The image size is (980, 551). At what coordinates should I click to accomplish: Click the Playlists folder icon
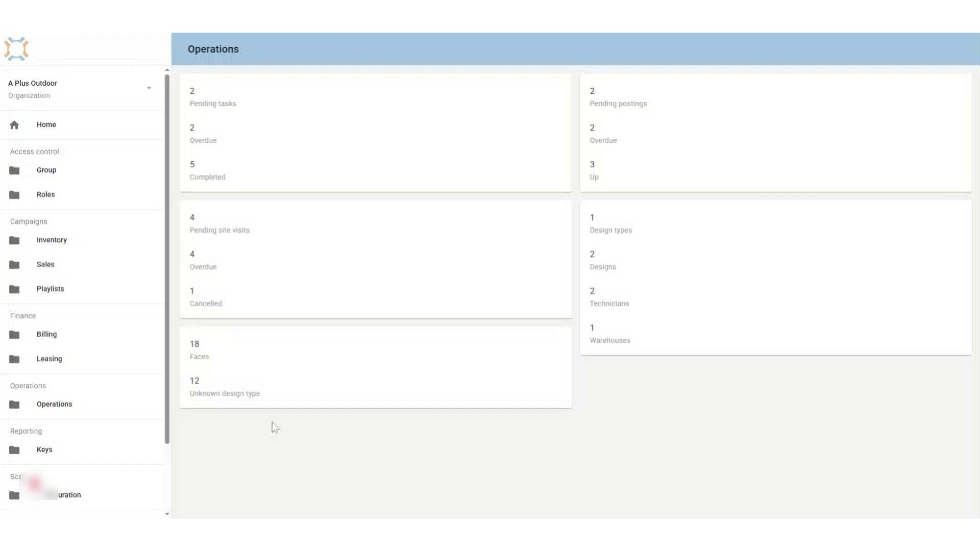(14, 289)
